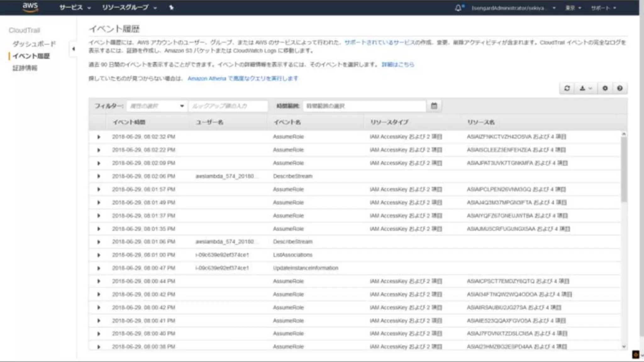644x362 pixels.
Task: Open the サポート menu in top bar
Action: tap(603, 8)
